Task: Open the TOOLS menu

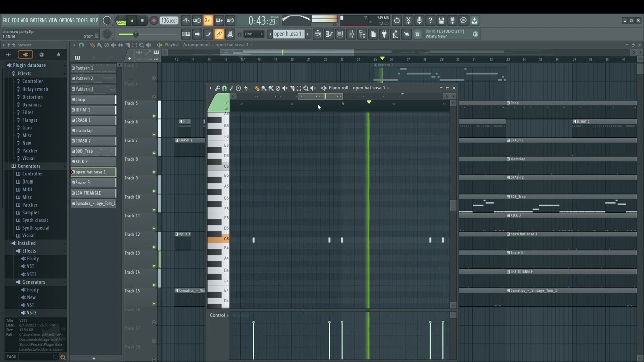Action: tap(82, 20)
